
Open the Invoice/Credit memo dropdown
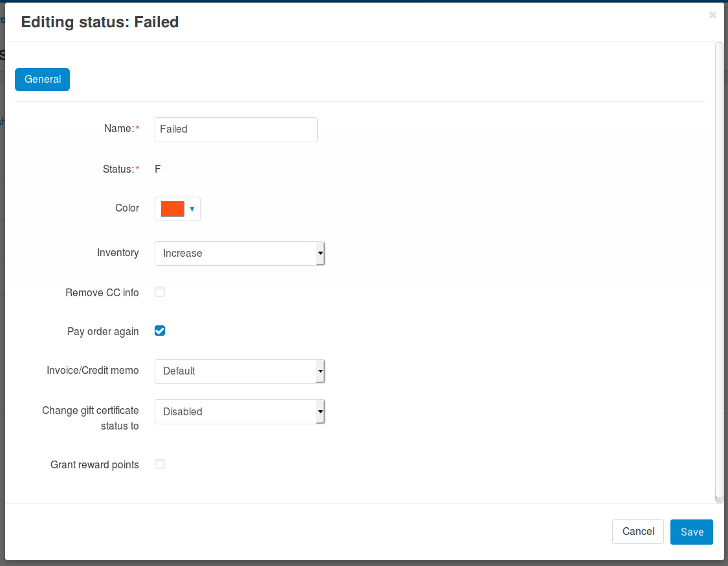click(239, 371)
